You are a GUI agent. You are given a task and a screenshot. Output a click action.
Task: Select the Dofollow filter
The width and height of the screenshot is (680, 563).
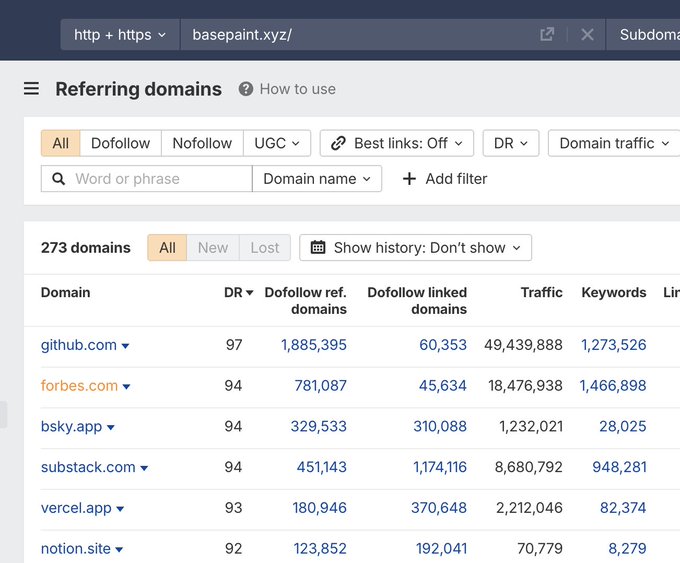tap(121, 143)
